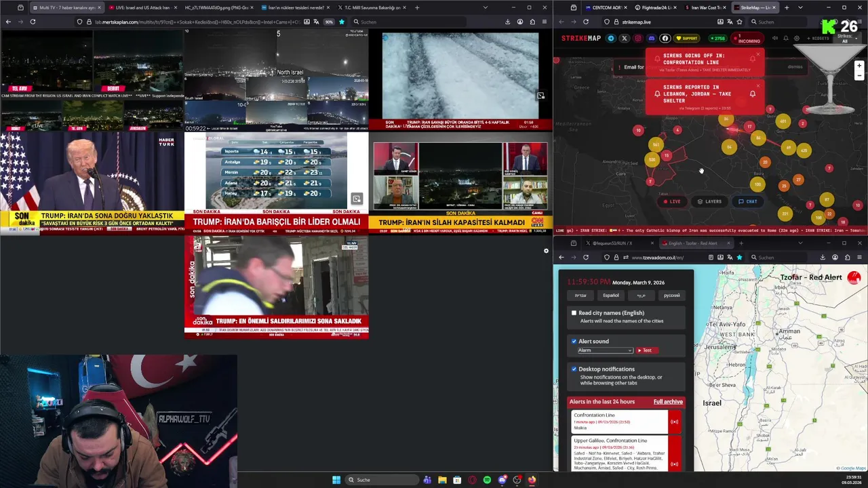
Task: Switch Tzofar to Hebrew language
Action: click(x=580, y=296)
